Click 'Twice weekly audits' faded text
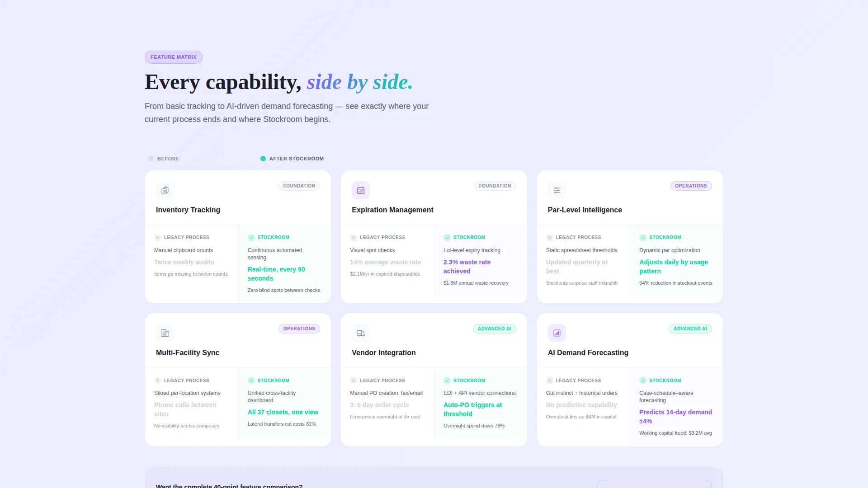 [x=184, y=262]
